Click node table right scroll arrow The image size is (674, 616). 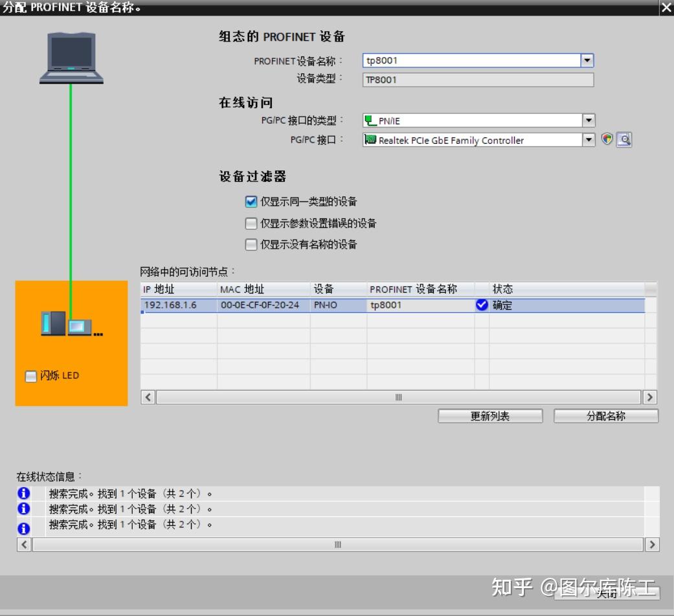pos(649,397)
